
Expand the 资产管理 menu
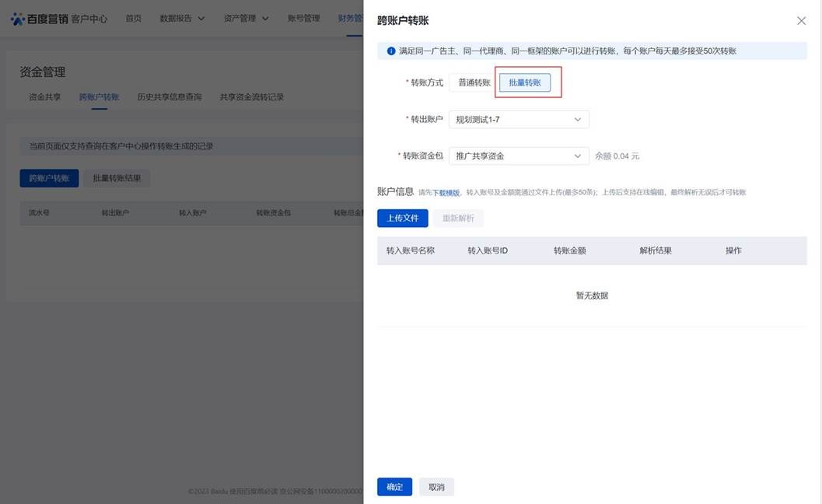coord(246,19)
